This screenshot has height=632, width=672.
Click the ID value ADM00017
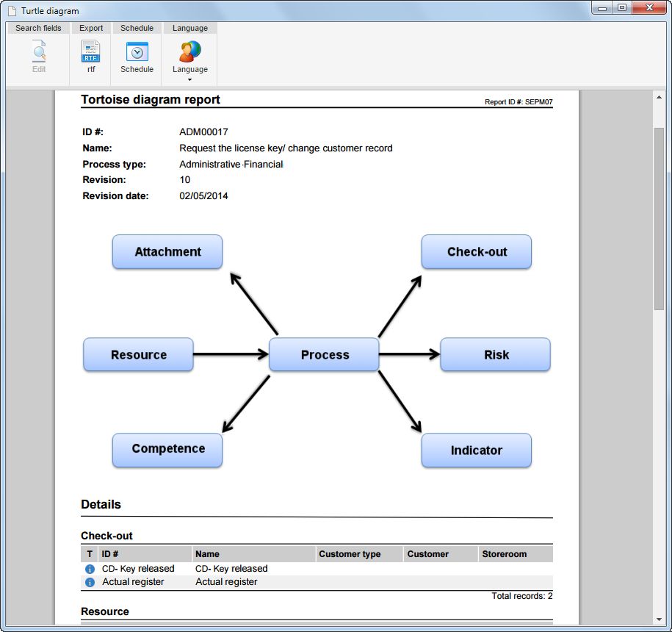point(203,132)
